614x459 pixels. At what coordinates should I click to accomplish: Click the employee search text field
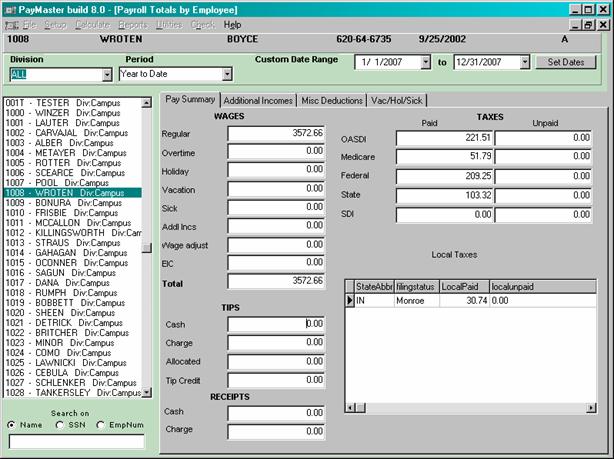pyautogui.click(x=76, y=441)
